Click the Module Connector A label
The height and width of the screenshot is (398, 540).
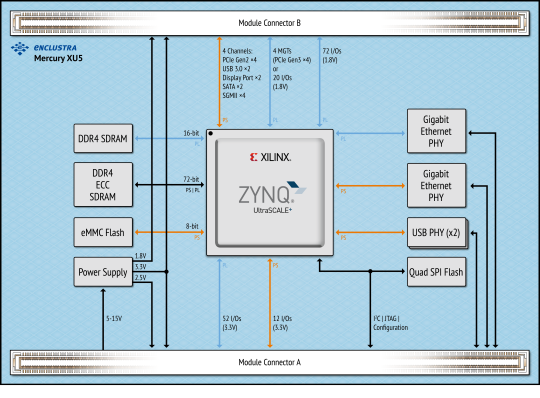[x=270, y=362]
